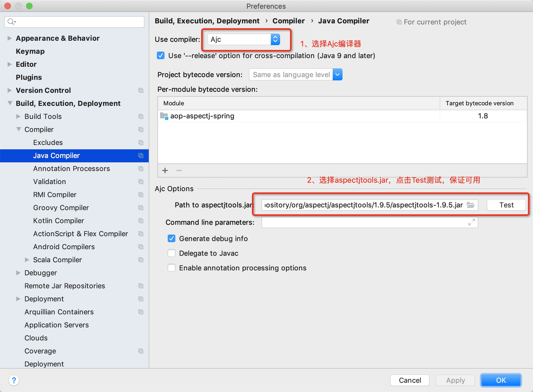Click aop-aspectj-spring module folder icon
This screenshot has height=392, width=533.
click(164, 116)
